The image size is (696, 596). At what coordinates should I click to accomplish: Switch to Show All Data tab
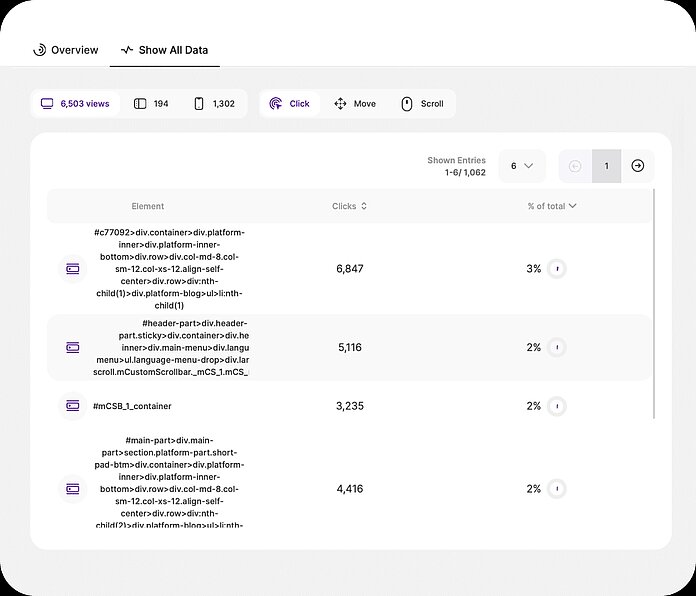tap(165, 50)
